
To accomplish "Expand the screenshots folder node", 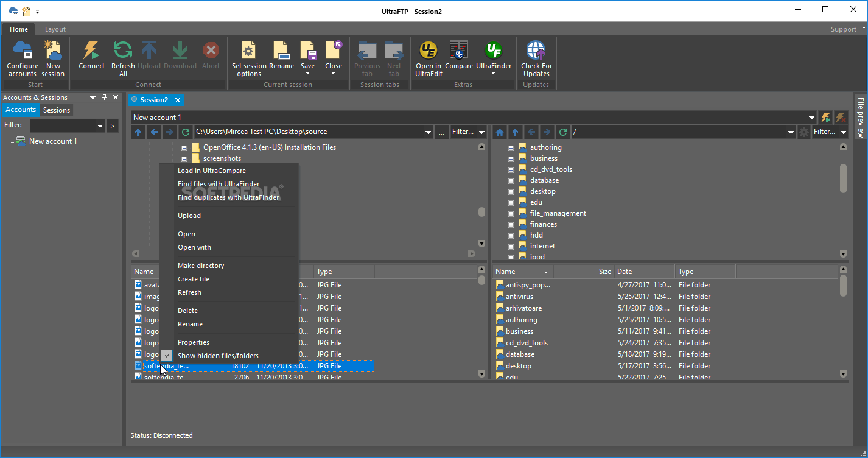I will 184,159.
